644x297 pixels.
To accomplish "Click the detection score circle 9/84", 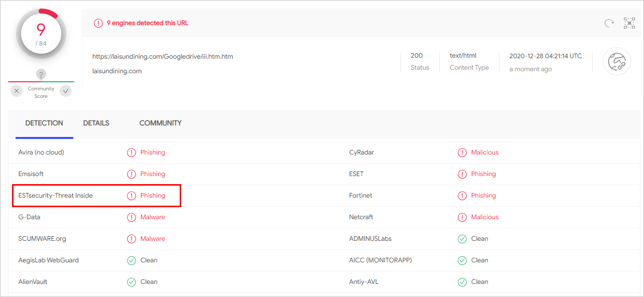I will 41,34.
